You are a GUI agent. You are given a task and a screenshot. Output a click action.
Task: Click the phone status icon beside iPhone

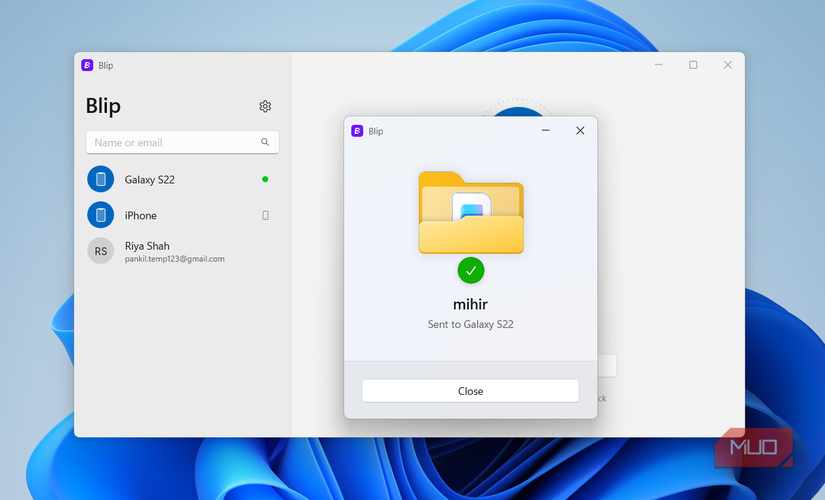tap(266, 215)
